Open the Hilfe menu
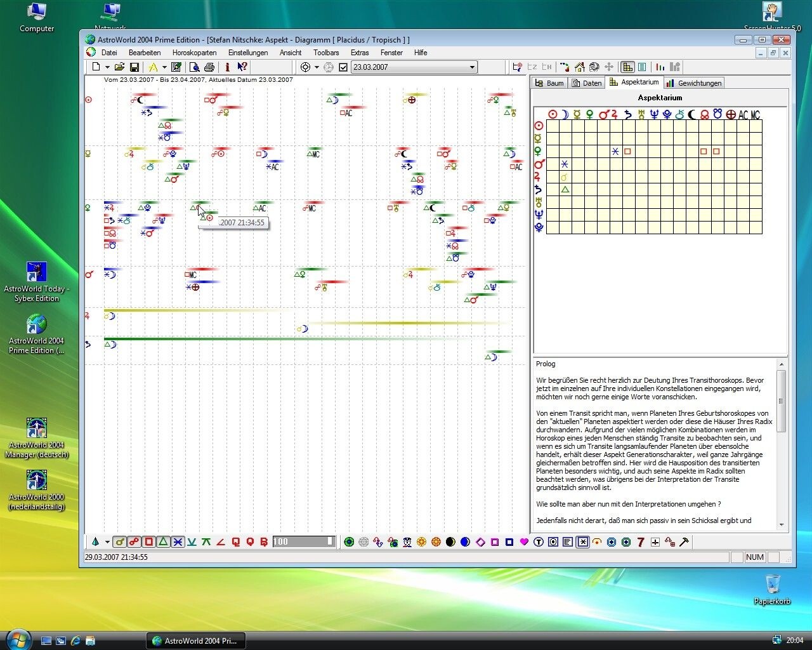The width and height of the screenshot is (812, 650). click(x=421, y=53)
